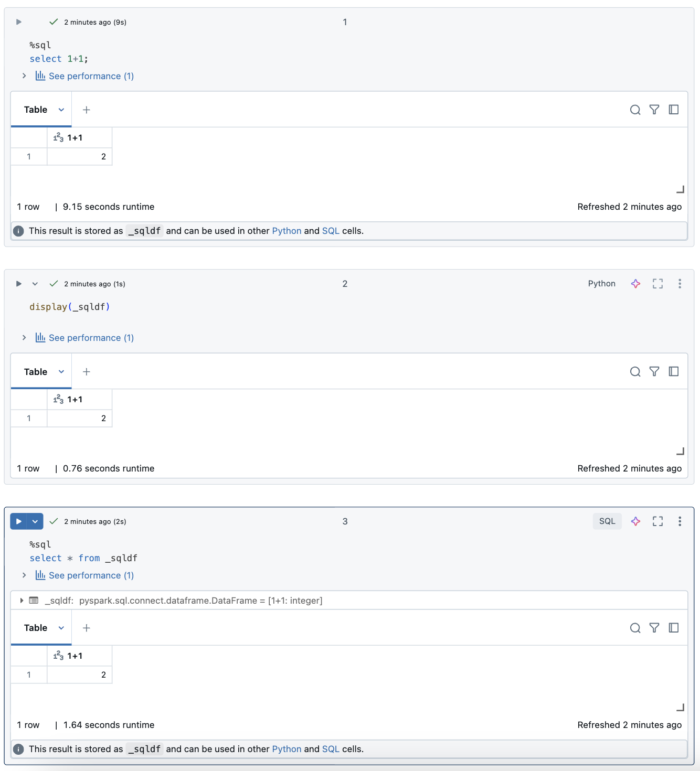Click the SQL language badge on cell 3

coord(607,521)
